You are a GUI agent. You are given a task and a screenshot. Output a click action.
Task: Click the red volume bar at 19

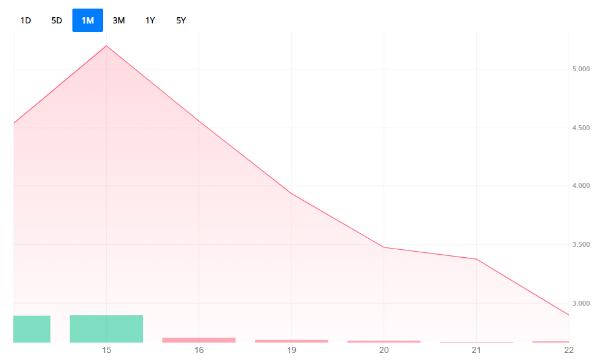point(291,341)
